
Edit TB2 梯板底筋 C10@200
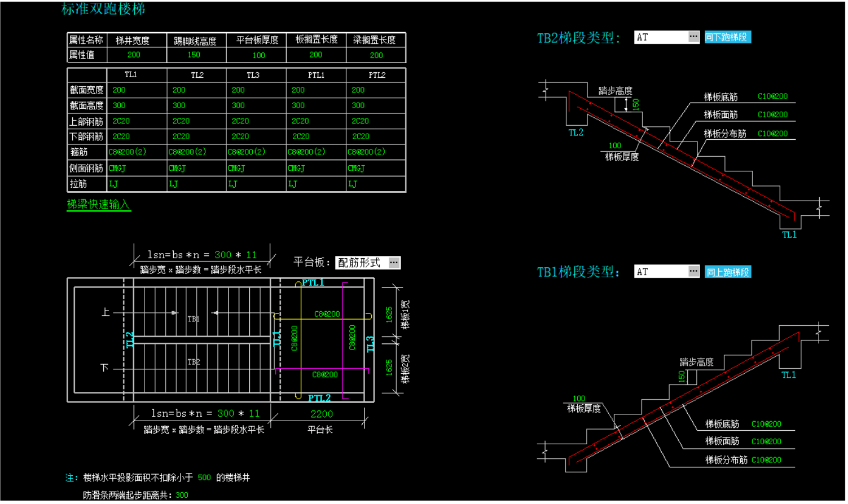click(x=772, y=96)
